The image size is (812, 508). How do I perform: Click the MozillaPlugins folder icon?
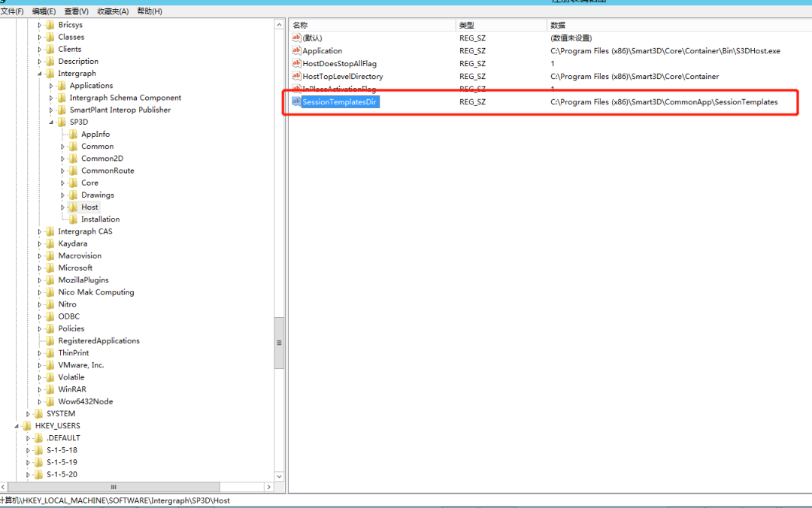coord(50,280)
